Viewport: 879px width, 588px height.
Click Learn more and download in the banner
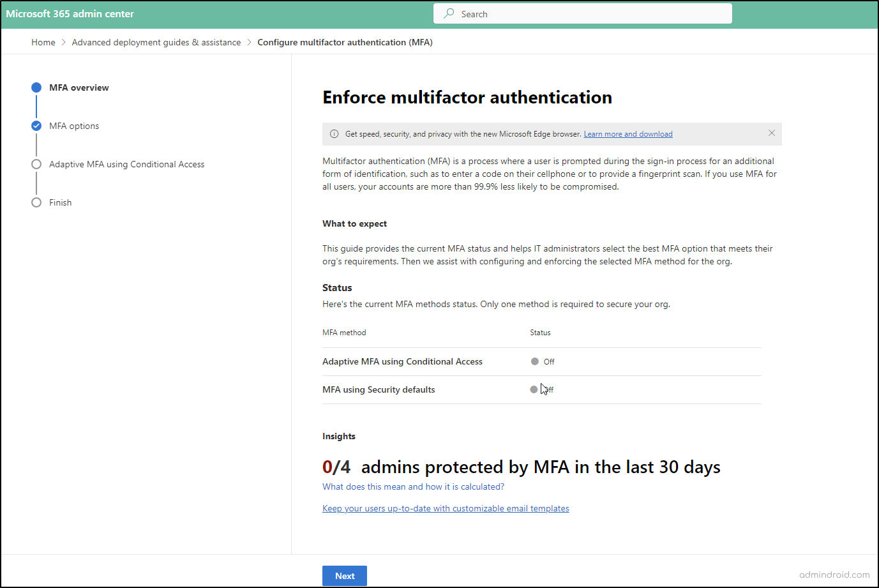pyautogui.click(x=627, y=133)
